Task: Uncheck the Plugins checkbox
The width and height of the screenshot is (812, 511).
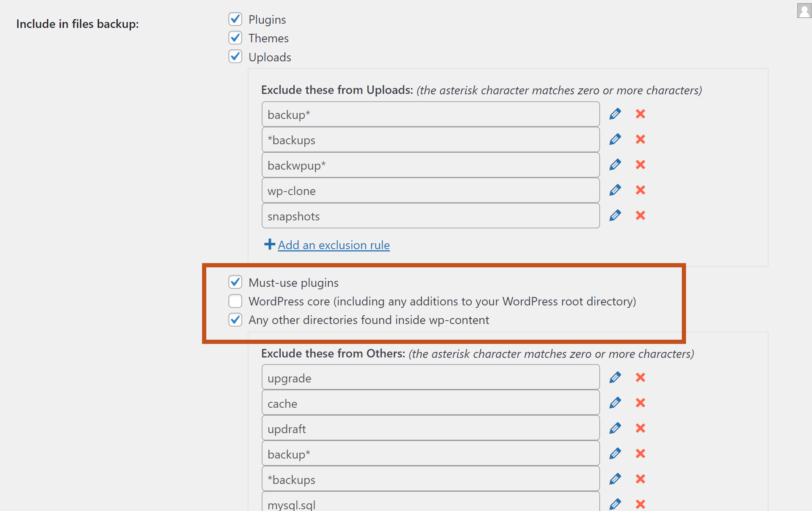Action: 235,19
